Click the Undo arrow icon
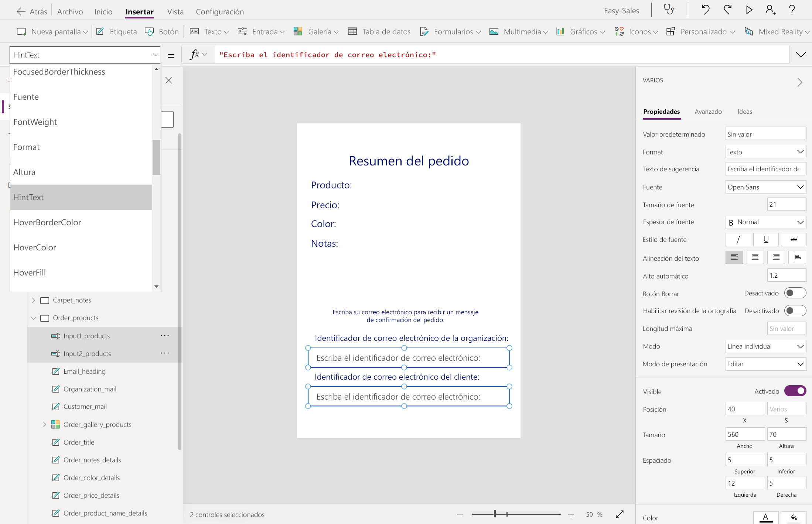 pyautogui.click(x=705, y=10)
